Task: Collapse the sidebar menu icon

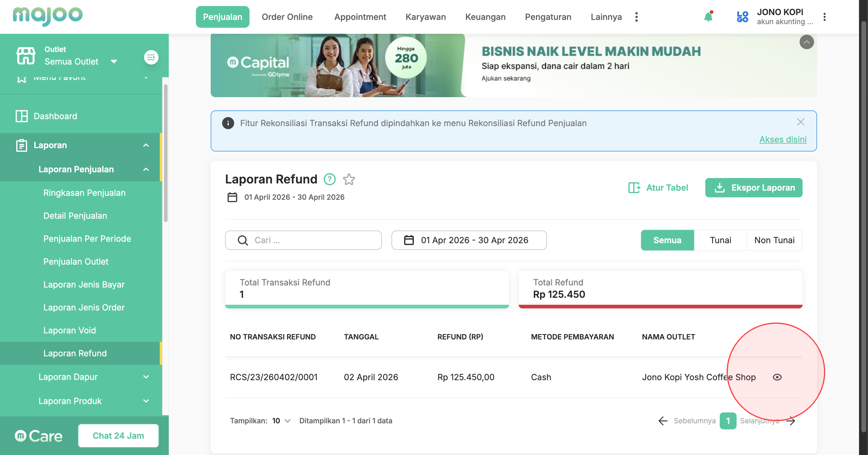Action: 151,57
